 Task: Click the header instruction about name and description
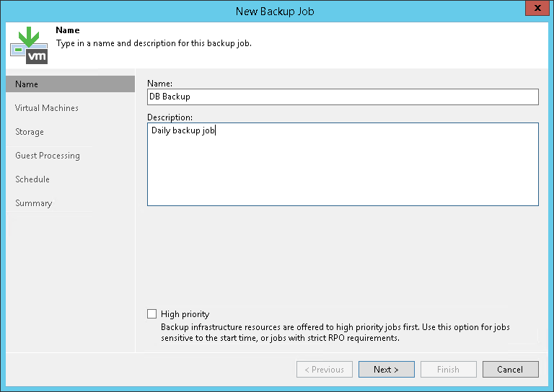click(154, 43)
